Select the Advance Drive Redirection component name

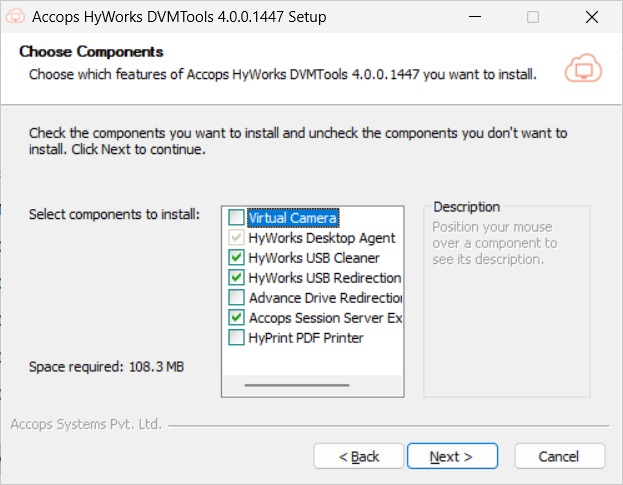[324, 298]
